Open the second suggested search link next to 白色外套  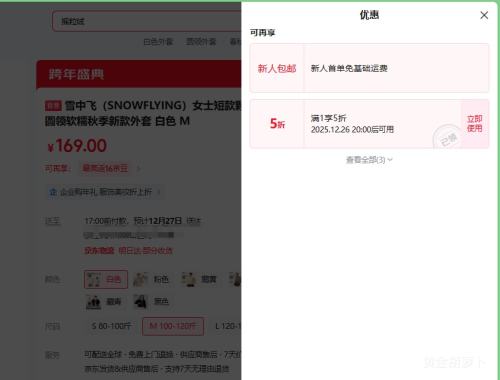(201, 42)
